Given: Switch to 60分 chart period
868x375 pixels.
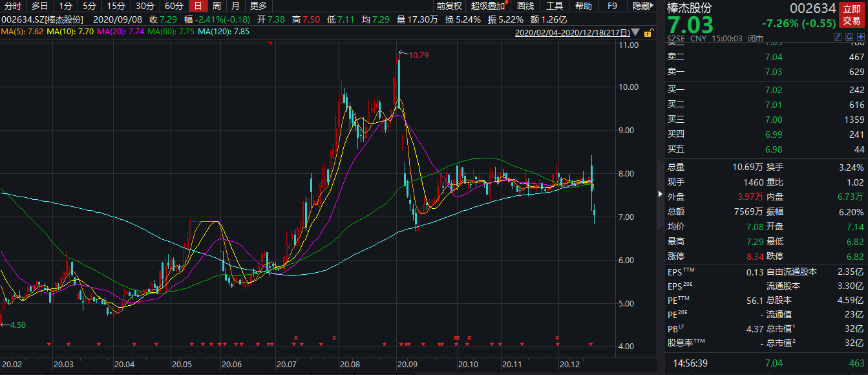Looking at the screenshot, I should click(x=174, y=6).
